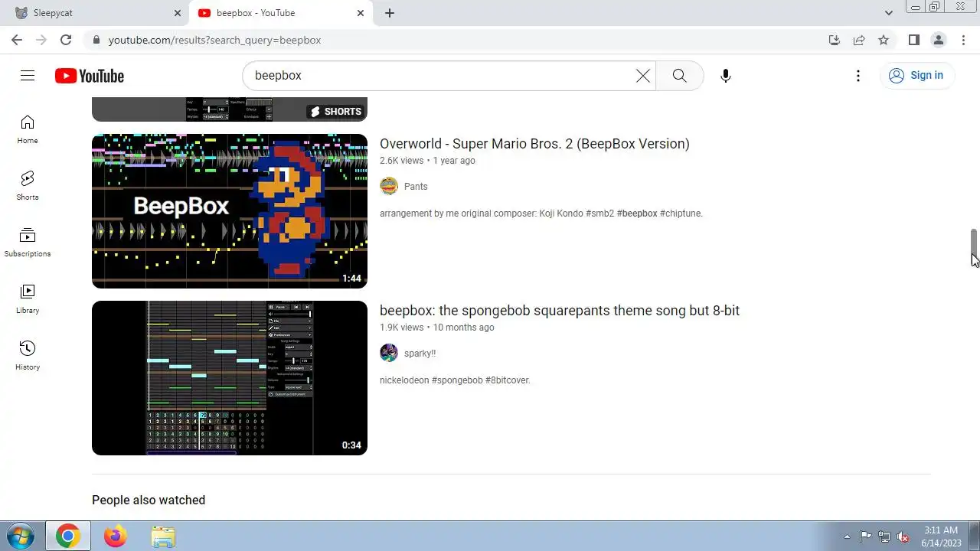This screenshot has height=551, width=980.
Task: View site information lock icon
Action: 96,40
